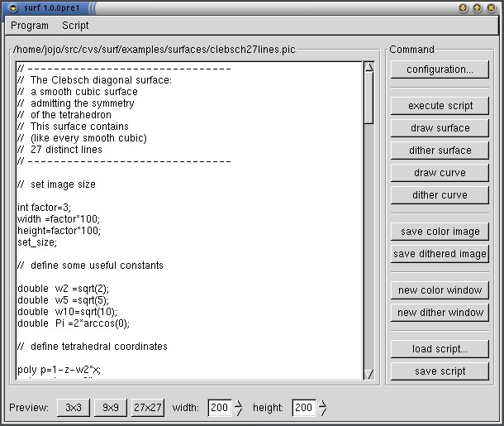The height and width of the screenshot is (426, 504).
Task: Select the 9x9 preview button
Action: click(111, 408)
